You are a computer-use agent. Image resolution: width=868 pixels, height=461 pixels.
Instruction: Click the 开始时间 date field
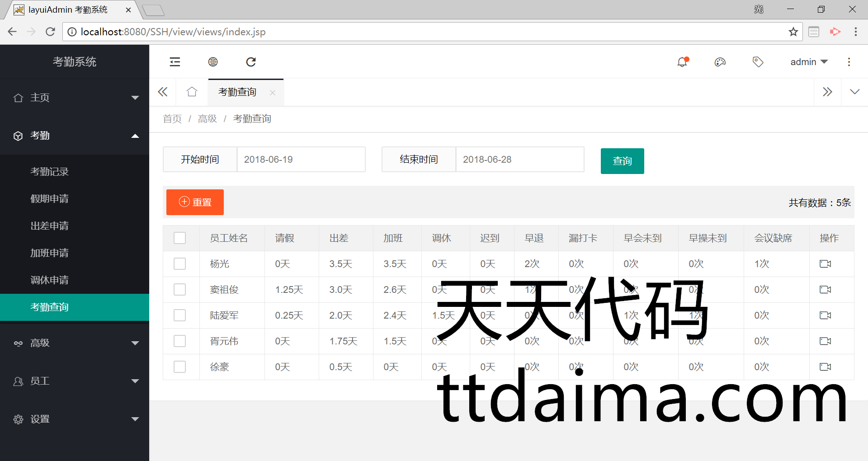[x=301, y=160]
